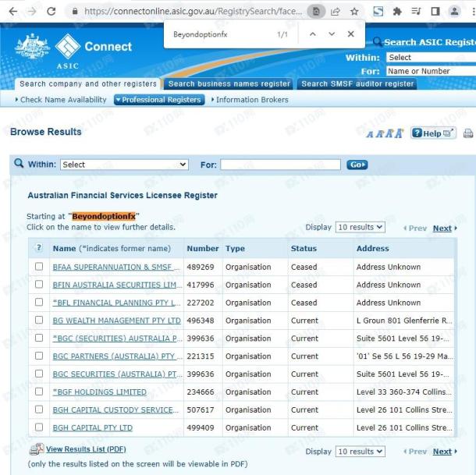
Task: Open the page share icon in address bar
Action: click(335, 12)
